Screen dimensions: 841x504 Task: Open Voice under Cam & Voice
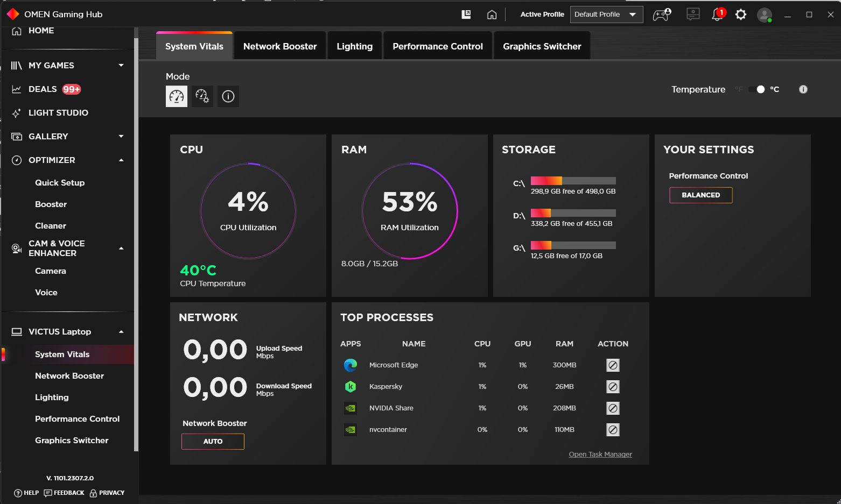pyautogui.click(x=46, y=293)
